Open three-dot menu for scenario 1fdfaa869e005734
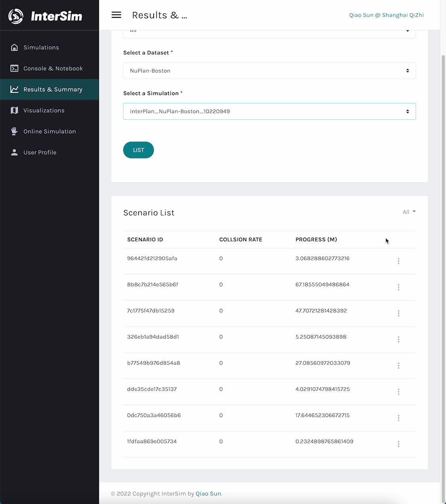 point(398,444)
